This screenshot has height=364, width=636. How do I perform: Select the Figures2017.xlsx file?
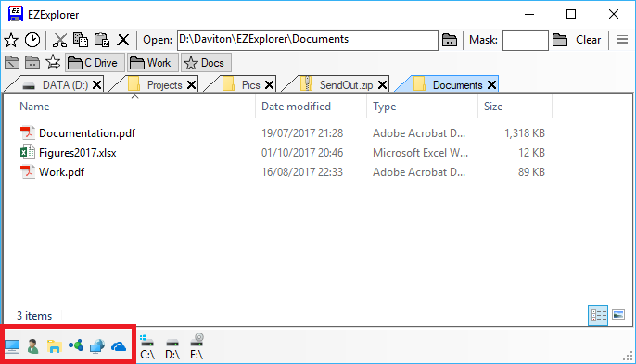pyautogui.click(x=69, y=153)
